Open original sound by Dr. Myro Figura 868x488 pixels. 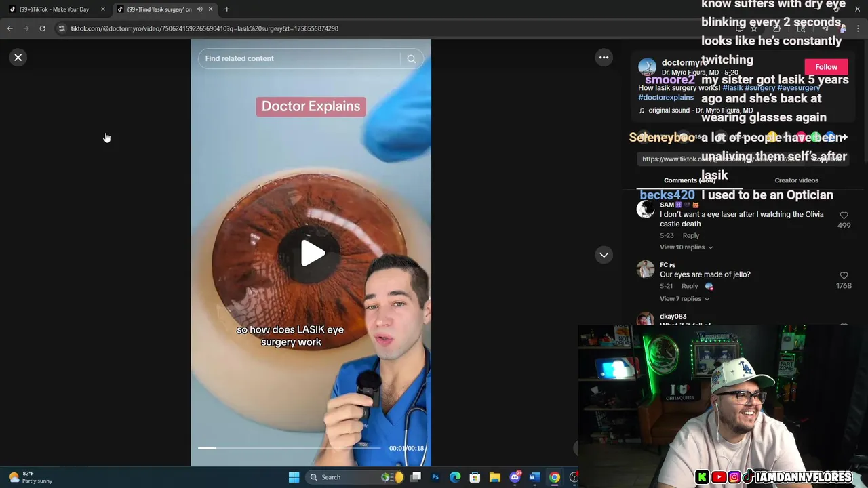pos(700,110)
